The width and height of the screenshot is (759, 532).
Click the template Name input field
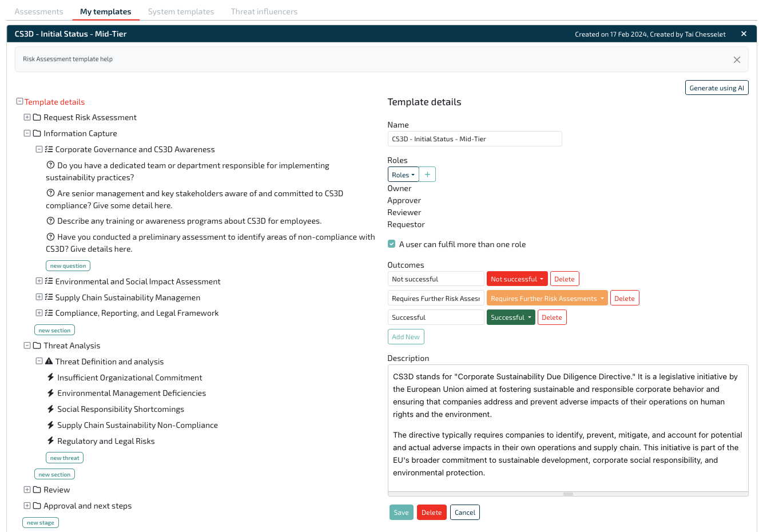point(475,138)
